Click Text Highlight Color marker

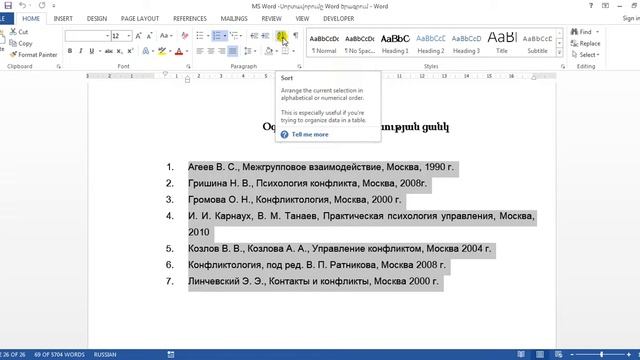coord(162,51)
